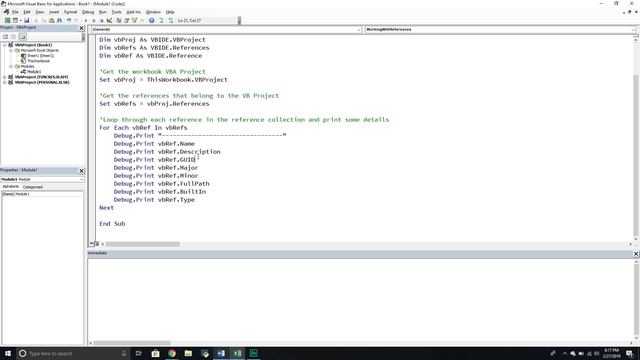Open the Action Center notification icon

point(629,353)
